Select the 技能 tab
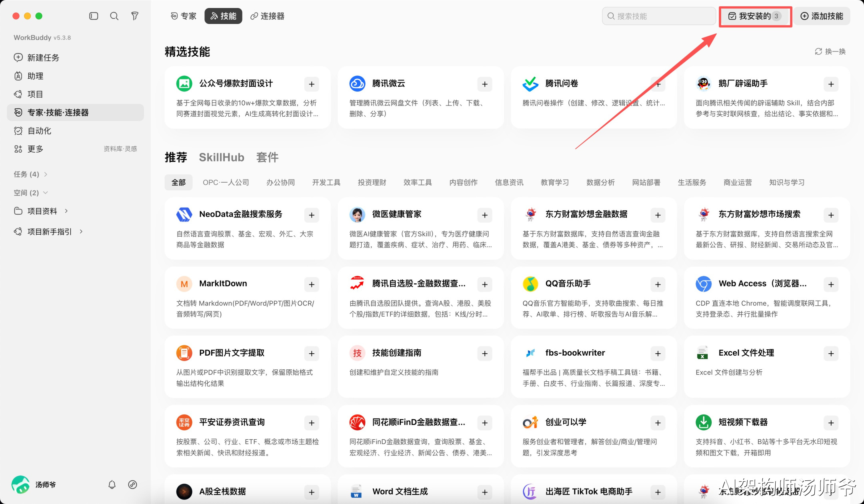Screen dimensions: 864x504 [x=223, y=16]
